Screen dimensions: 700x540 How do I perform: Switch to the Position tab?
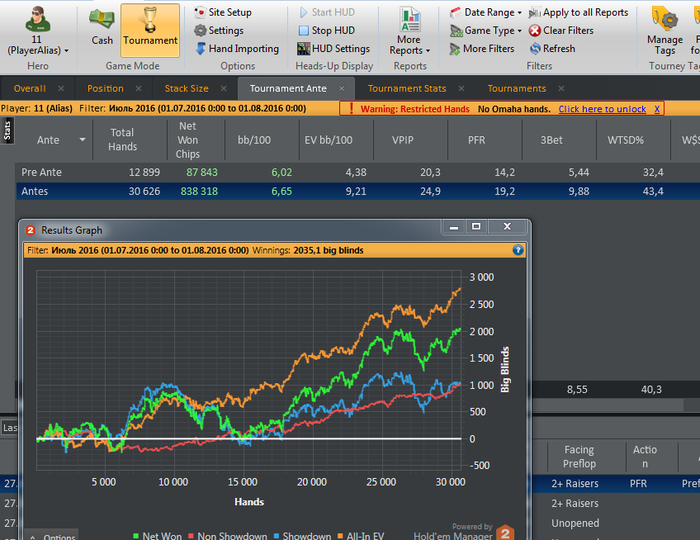point(105,88)
